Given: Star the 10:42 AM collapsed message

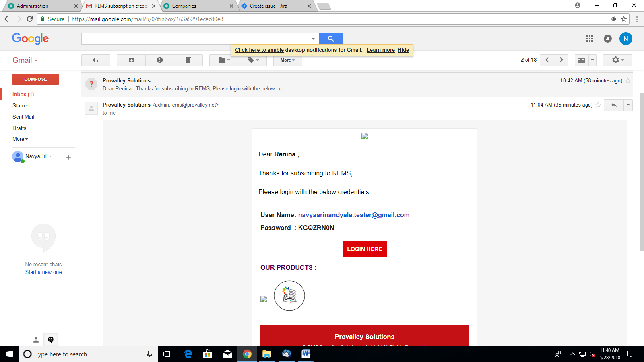Looking at the screenshot, I should tap(627, 81).
